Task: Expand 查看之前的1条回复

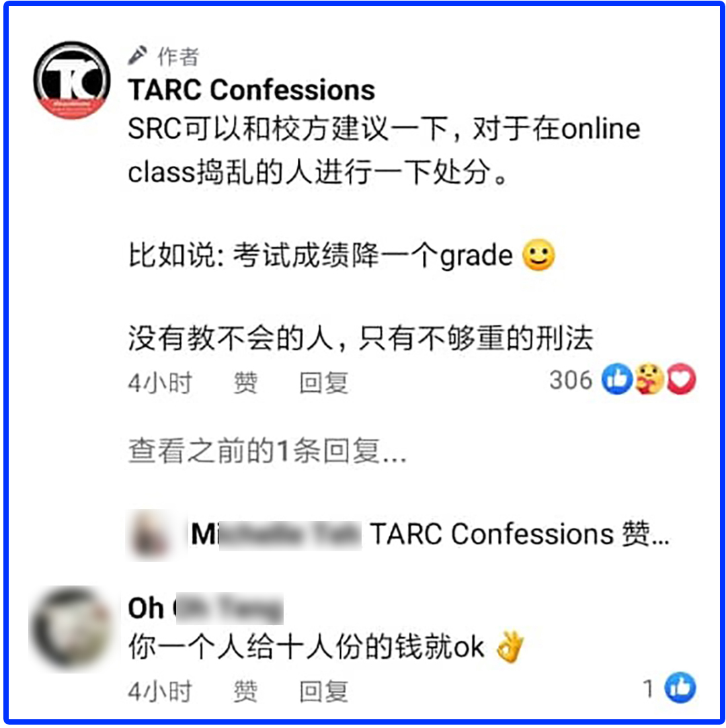Action: (x=268, y=451)
